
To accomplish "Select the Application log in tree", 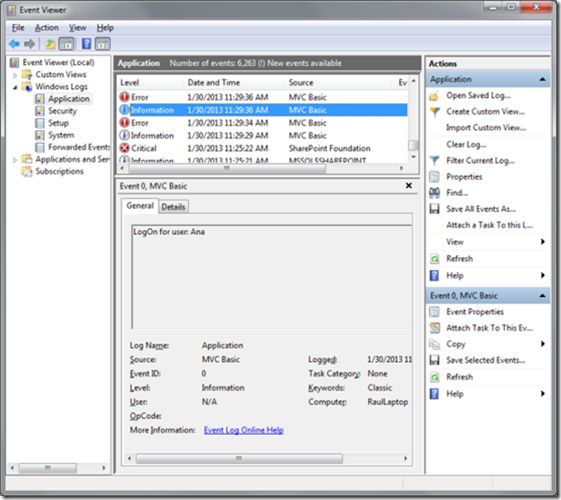I will (69, 99).
